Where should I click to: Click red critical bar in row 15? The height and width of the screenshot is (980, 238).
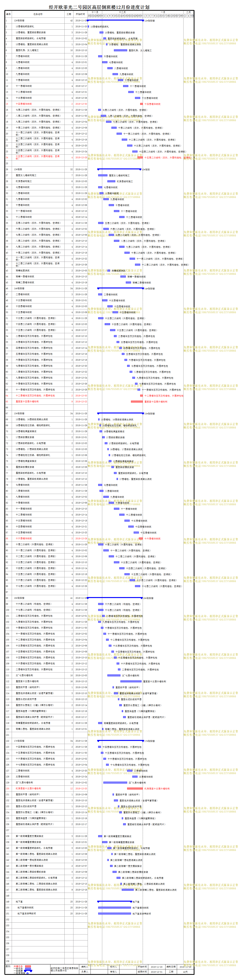[141, 104]
